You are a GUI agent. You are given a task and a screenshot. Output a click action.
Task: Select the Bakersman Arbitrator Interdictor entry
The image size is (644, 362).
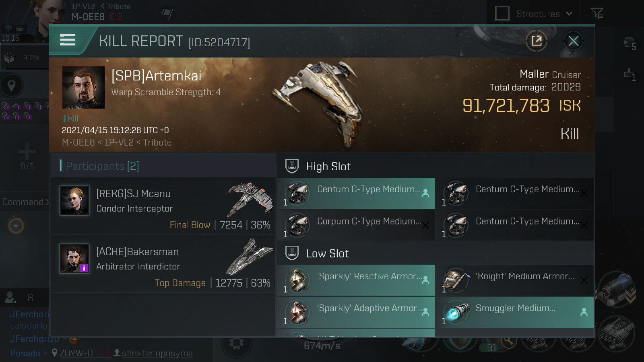[x=163, y=264]
